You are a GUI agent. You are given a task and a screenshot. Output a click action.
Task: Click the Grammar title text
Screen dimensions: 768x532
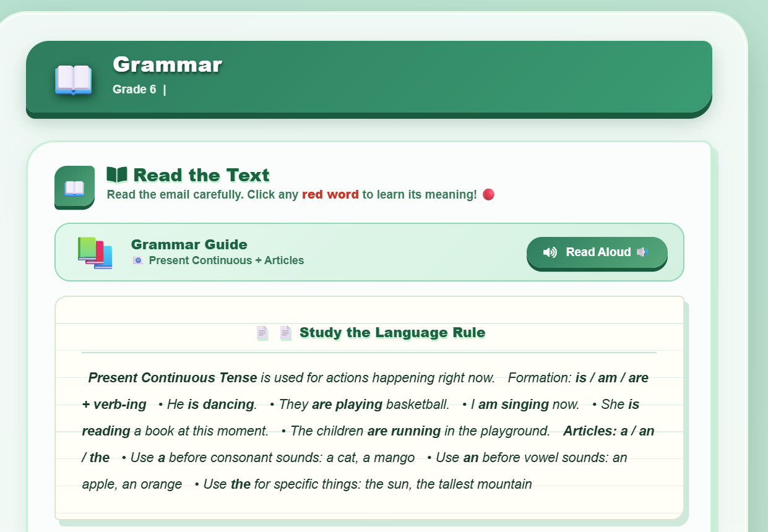pos(167,64)
